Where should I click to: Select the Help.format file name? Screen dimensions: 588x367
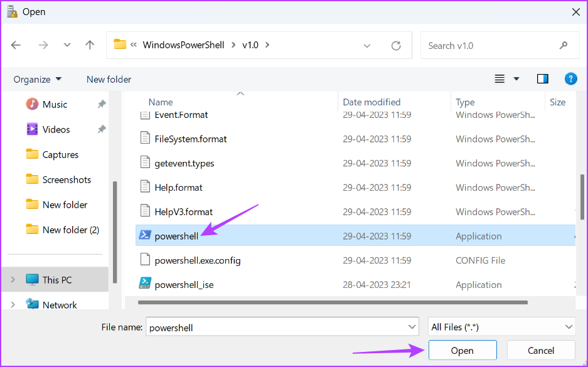178,188
